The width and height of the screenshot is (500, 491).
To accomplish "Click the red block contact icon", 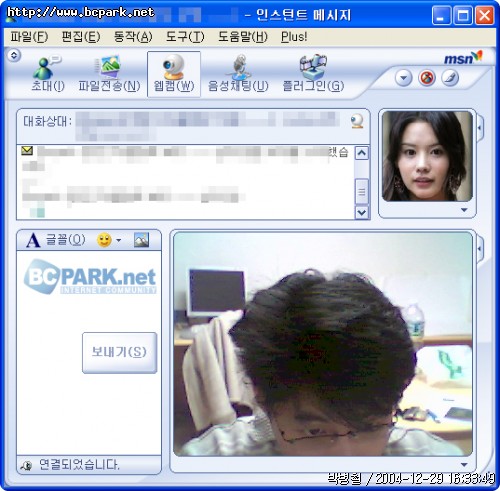I will point(427,78).
